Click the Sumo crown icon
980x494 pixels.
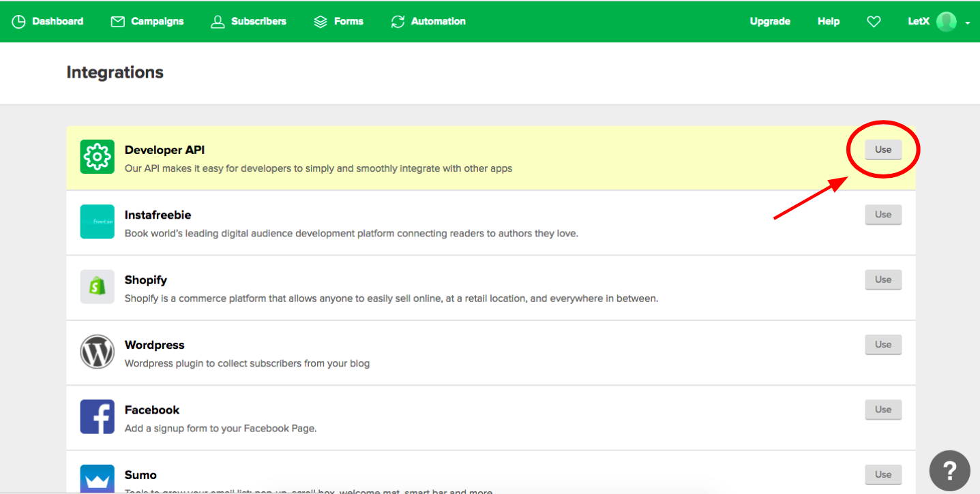[98, 479]
